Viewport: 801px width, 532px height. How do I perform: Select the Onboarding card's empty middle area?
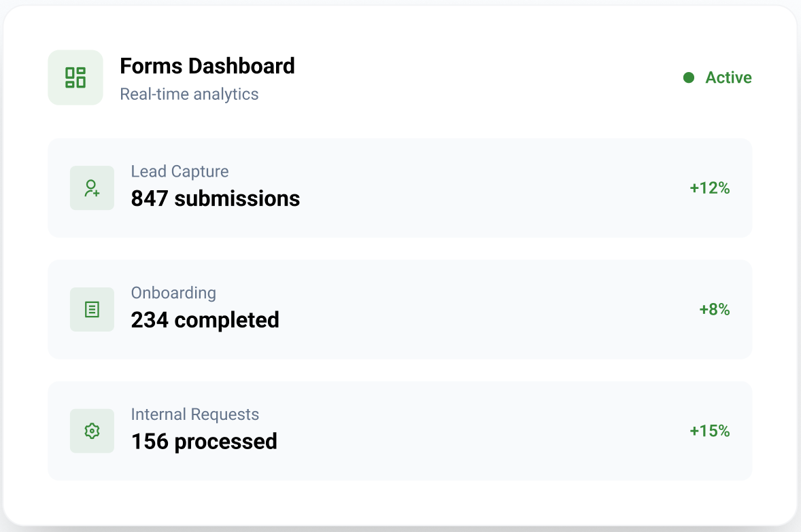(x=490, y=310)
